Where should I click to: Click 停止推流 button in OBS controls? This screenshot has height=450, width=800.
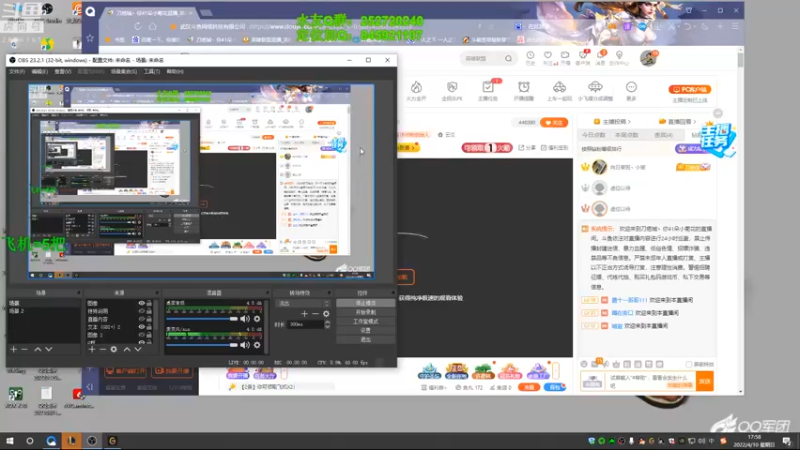click(365, 303)
